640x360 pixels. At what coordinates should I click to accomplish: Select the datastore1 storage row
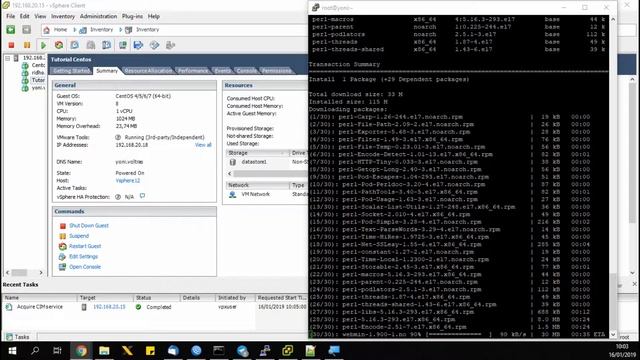coord(267,162)
